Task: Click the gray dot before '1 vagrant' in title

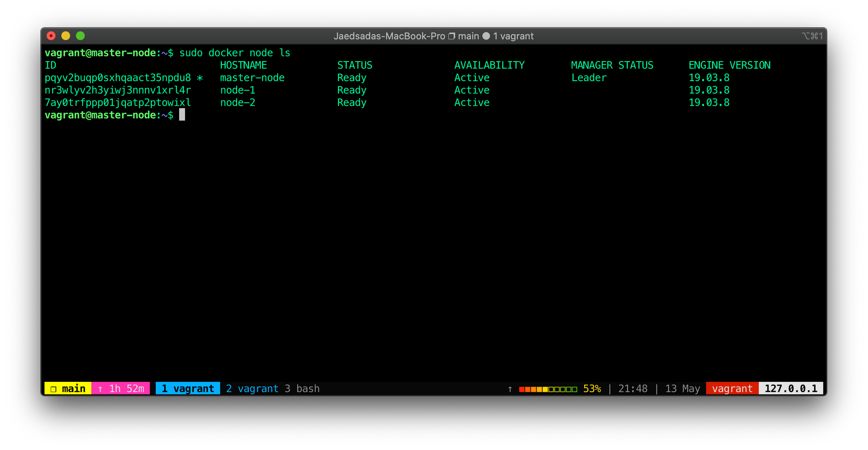Action: 486,36
